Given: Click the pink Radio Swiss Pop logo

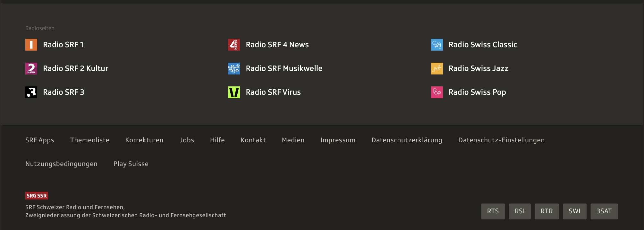Looking at the screenshot, I should [437, 92].
